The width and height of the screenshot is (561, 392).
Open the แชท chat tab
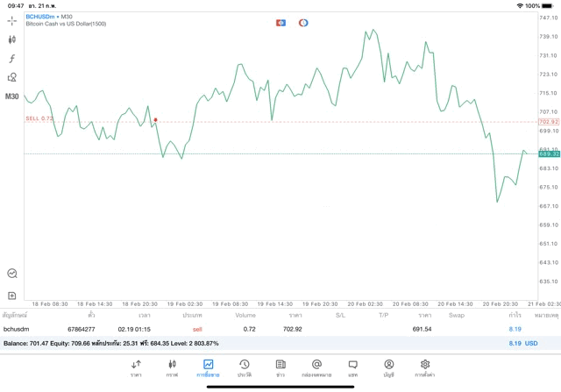(x=352, y=367)
